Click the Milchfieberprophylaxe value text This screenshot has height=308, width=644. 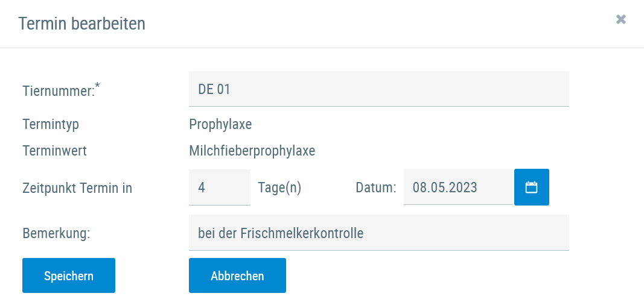tap(252, 151)
